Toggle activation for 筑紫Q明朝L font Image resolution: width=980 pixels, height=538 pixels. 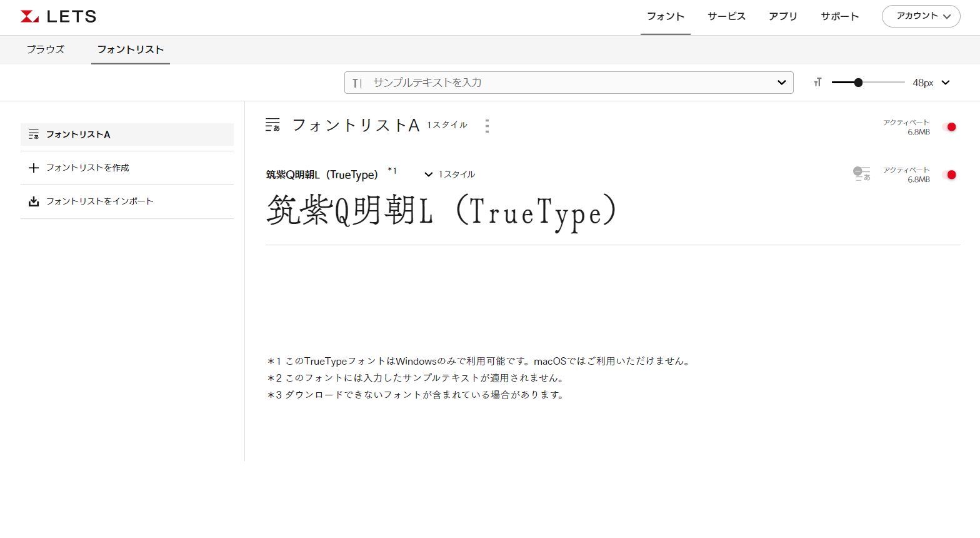pos(949,175)
